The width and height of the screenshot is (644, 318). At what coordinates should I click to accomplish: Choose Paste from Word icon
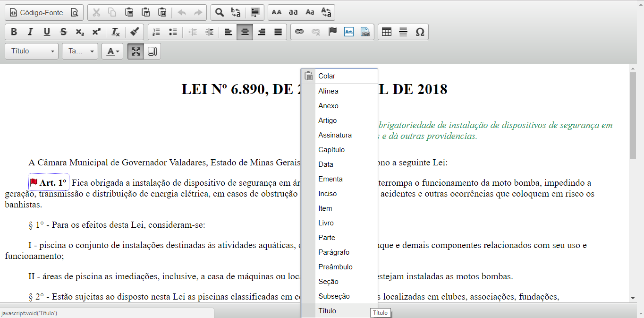162,13
